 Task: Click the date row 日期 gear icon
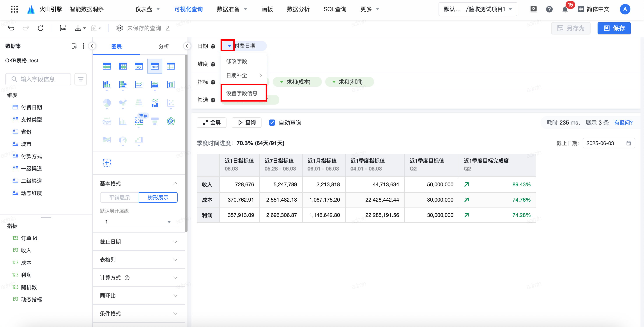(x=213, y=46)
